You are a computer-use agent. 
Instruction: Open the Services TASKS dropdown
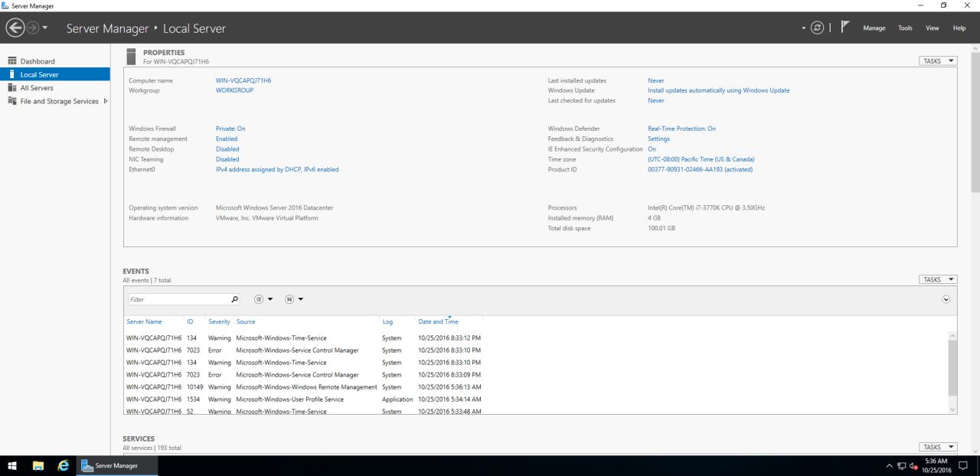pos(939,446)
